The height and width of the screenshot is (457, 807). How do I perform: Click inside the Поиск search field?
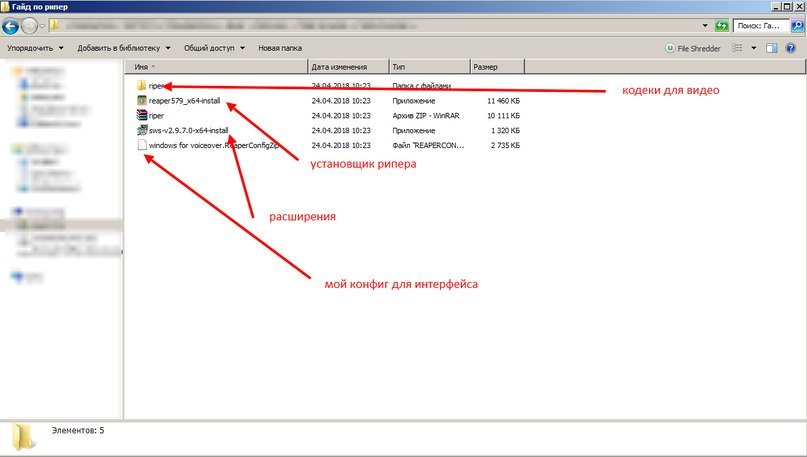pos(765,25)
